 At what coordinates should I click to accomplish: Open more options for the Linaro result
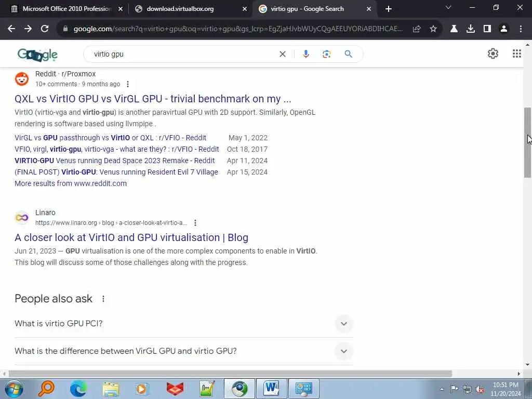pos(195,223)
